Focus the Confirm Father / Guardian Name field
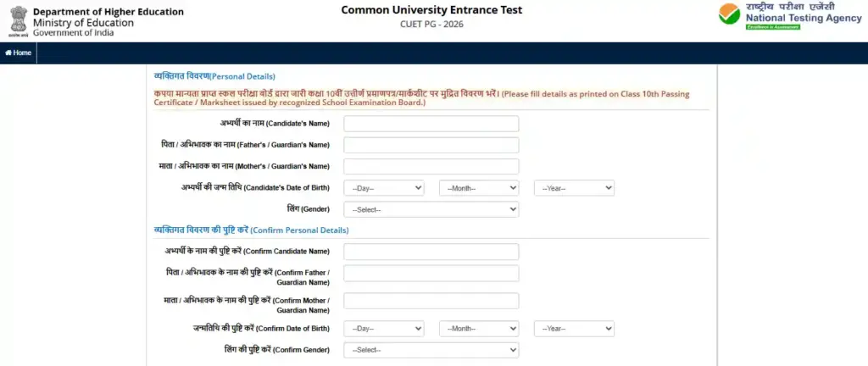 431,273
